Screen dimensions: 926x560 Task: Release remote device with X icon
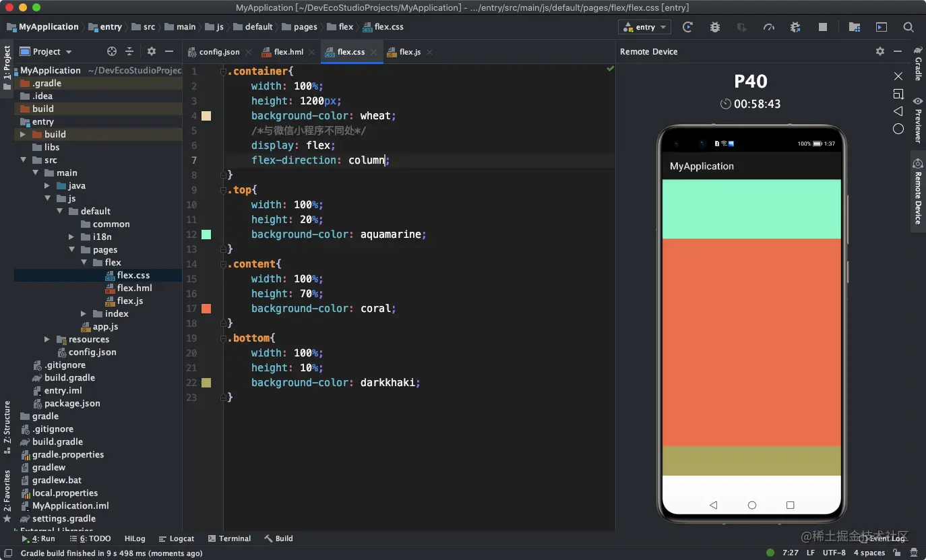click(898, 76)
